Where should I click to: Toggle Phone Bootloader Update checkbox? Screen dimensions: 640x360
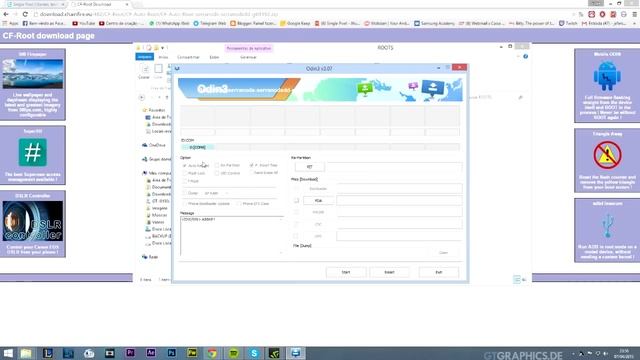click(184, 203)
